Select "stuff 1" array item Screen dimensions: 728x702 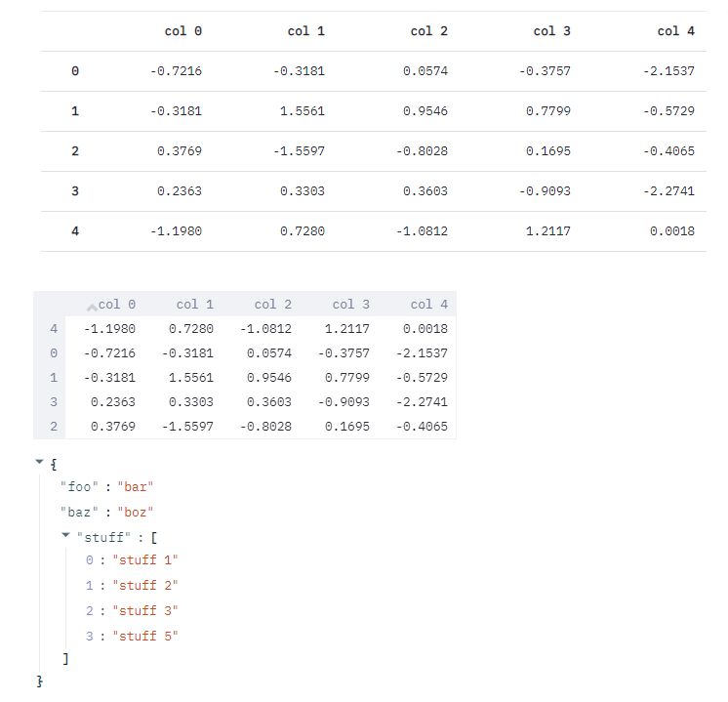point(145,560)
